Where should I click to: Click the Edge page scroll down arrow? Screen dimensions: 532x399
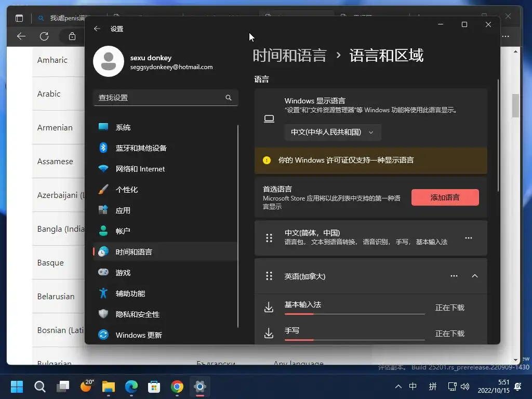click(x=516, y=360)
